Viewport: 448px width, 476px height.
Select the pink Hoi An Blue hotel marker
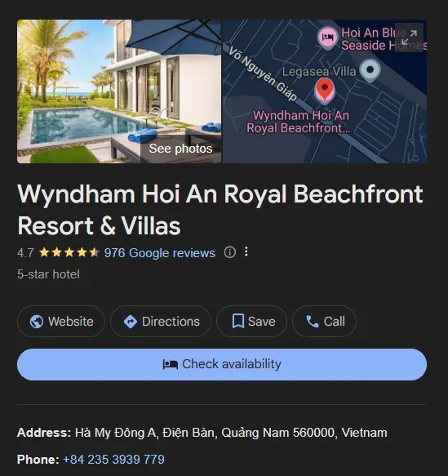(327, 38)
